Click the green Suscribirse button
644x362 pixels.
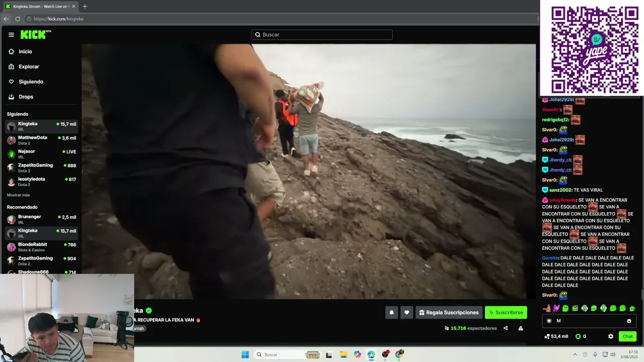[x=506, y=312]
